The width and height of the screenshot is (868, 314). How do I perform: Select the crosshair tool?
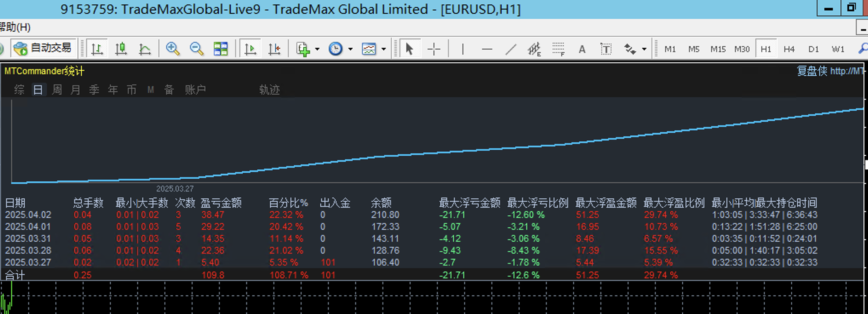434,49
